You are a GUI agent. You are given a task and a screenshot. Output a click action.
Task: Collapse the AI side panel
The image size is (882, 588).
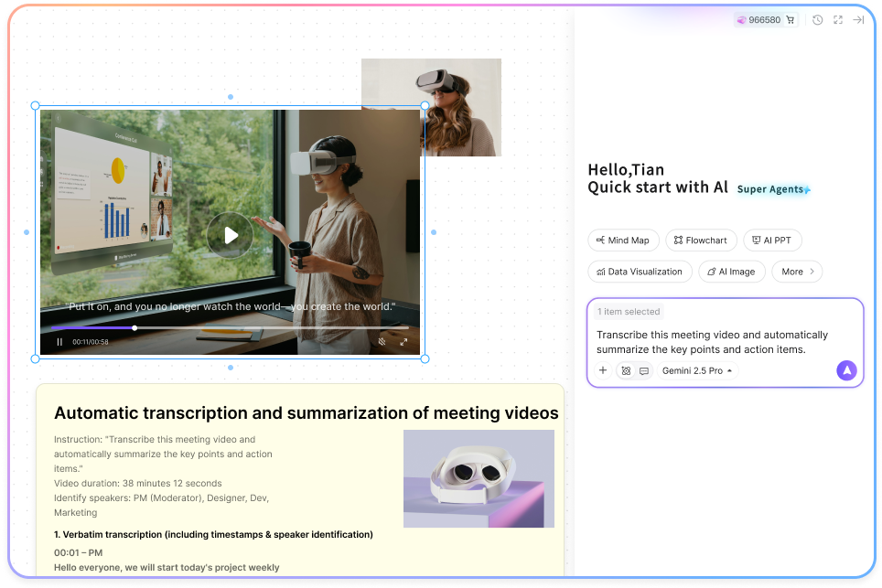point(858,20)
